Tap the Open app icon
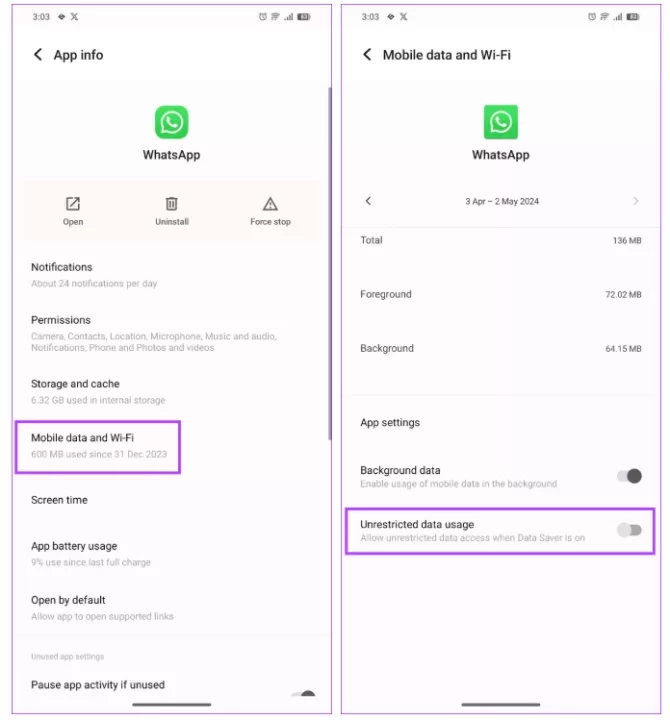This screenshot has width=670, height=720. click(73, 203)
